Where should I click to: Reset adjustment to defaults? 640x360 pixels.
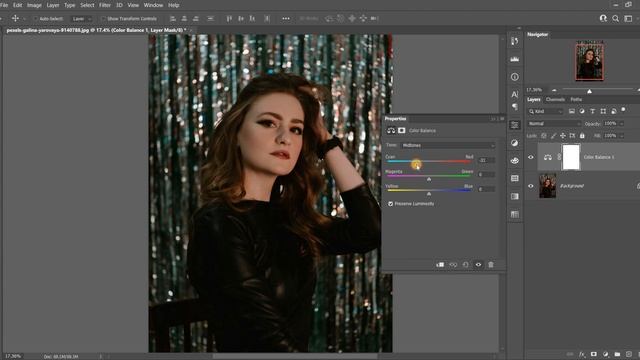466,264
